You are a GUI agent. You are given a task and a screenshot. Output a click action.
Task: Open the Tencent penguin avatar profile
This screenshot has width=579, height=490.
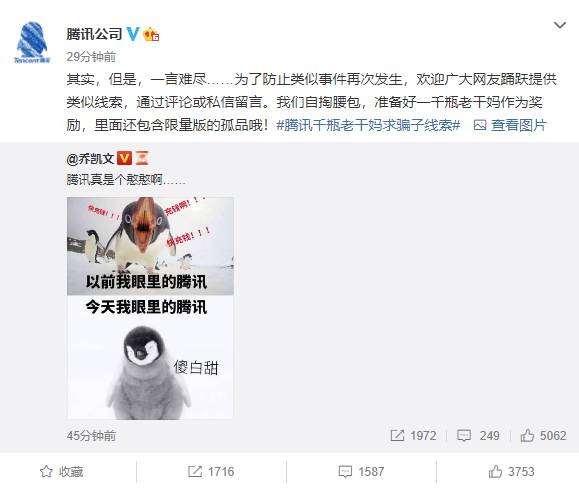(32, 42)
